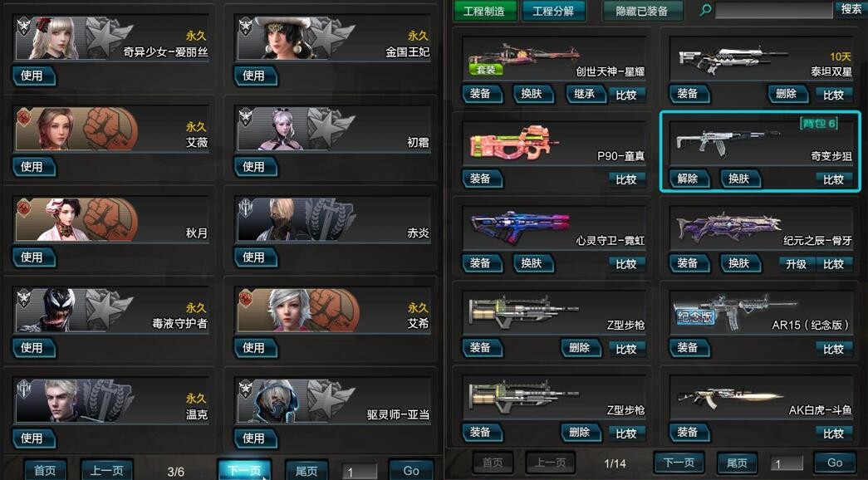The image size is (868, 480).
Task: Use the 金国王妃 character
Action: point(255,76)
